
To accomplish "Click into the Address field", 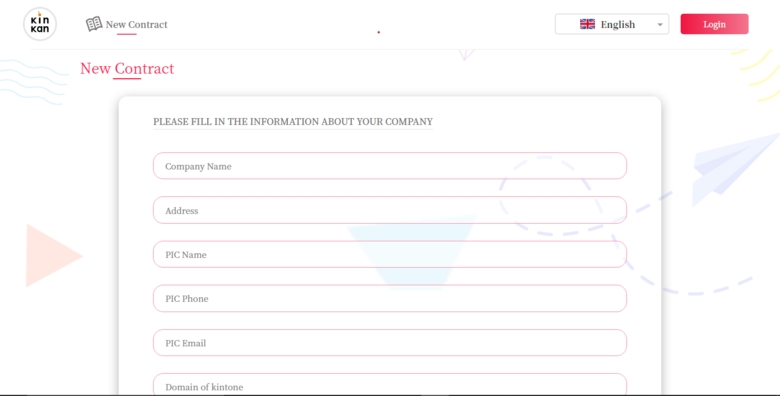I will (390, 210).
